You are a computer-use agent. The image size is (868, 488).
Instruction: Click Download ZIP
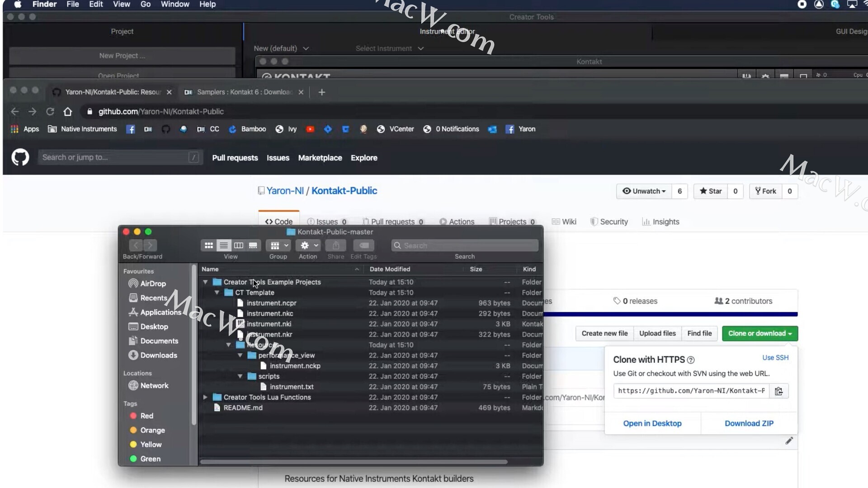(749, 423)
